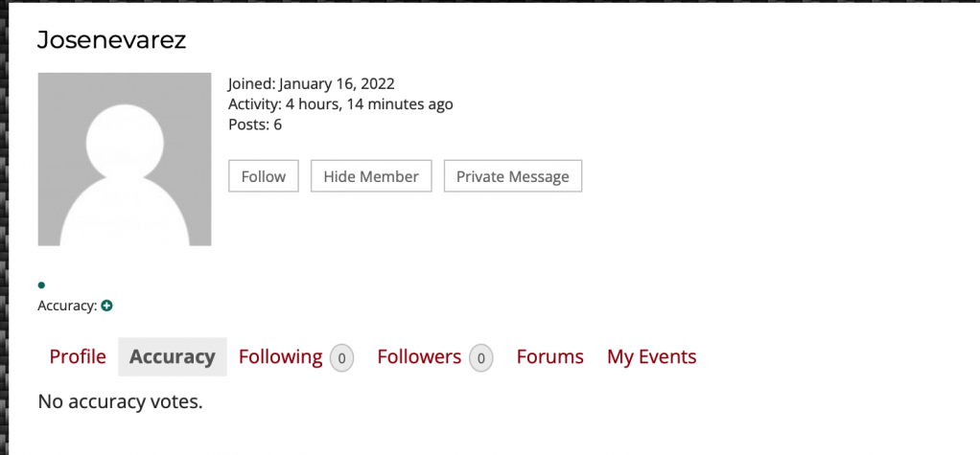Open the My Events tab
Screen dimensions: 980x455
652,357
